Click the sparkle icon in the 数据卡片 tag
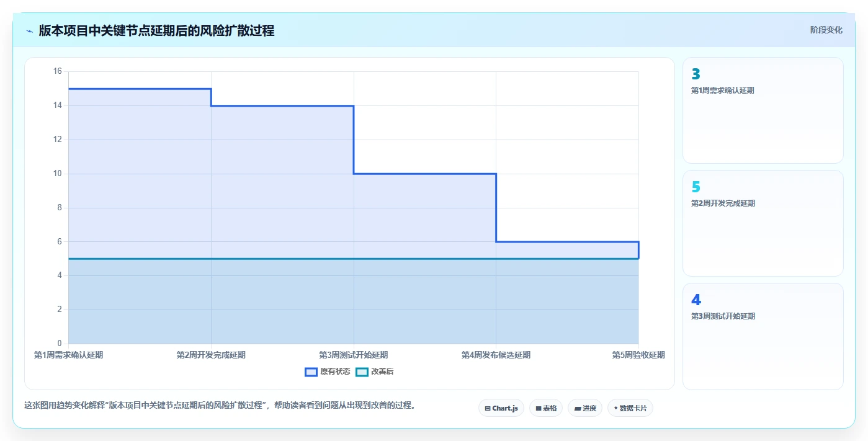The height and width of the screenshot is (441, 868). [x=615, y=408]
